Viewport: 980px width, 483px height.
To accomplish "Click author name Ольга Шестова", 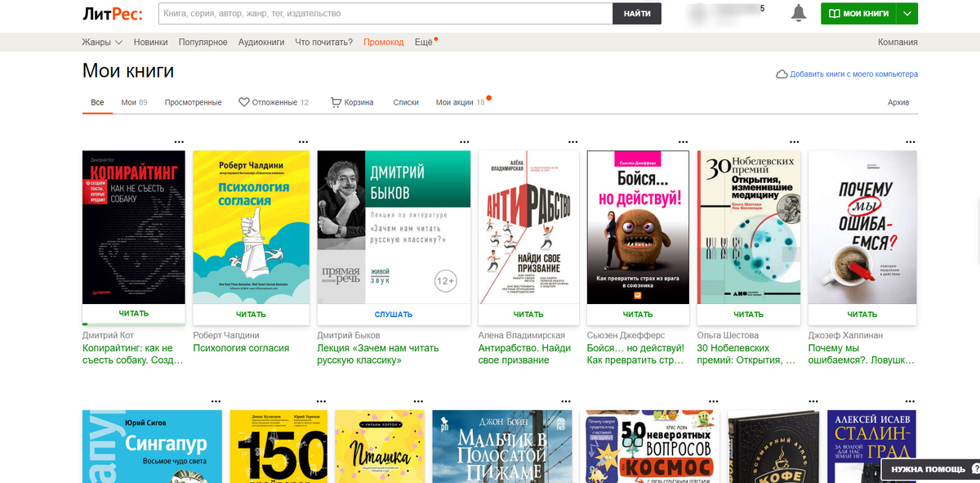I will [728, 335].
